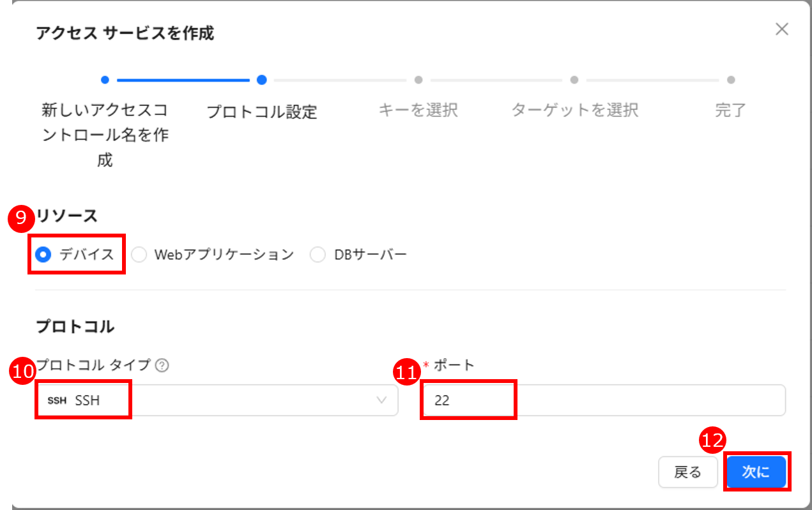Jump to the キーを選択 step

click(418, 110)
